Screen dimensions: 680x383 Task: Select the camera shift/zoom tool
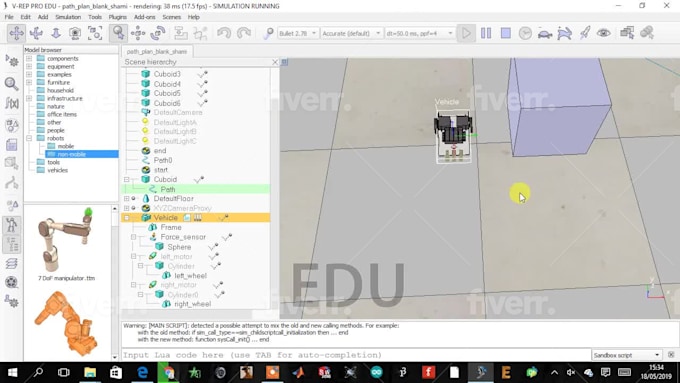click(x=56, y=33)
